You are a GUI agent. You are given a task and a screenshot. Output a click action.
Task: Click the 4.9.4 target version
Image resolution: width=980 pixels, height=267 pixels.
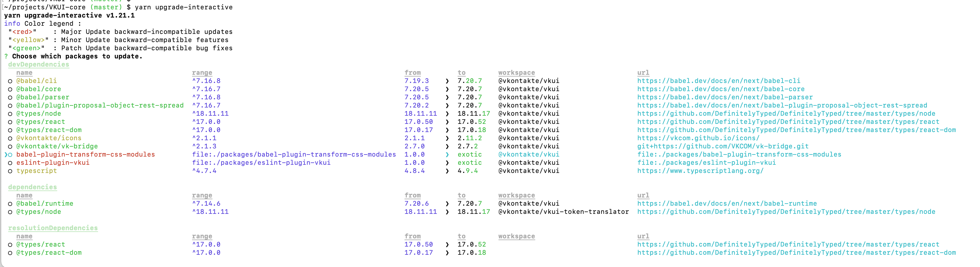point(468,171)
